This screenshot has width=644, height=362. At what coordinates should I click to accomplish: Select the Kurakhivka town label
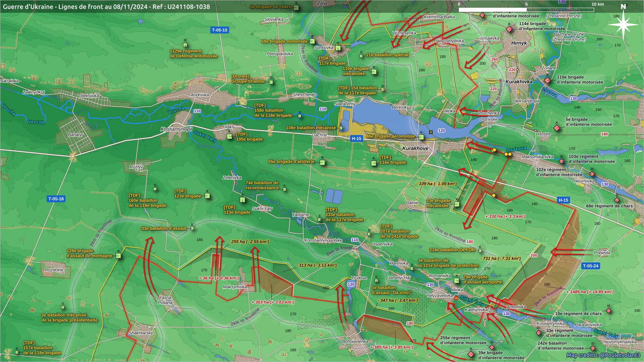(519, 82)
